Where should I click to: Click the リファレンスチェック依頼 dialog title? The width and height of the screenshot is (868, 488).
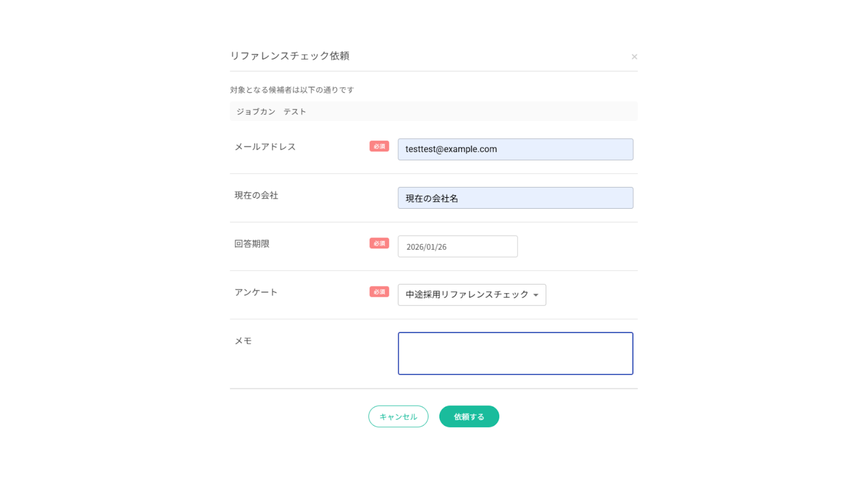(290, 56)
